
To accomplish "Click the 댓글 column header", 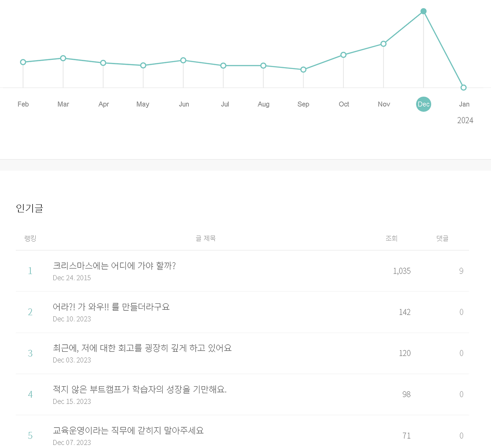I will coord(442,238).
